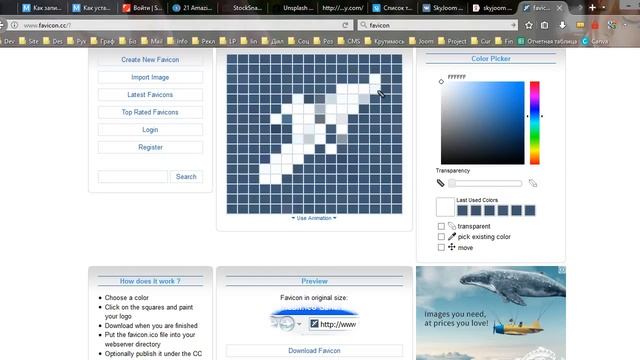Viewport: 640px width, 360px height.
Task: Click the move arrows icon
Action: coord(451,247)
